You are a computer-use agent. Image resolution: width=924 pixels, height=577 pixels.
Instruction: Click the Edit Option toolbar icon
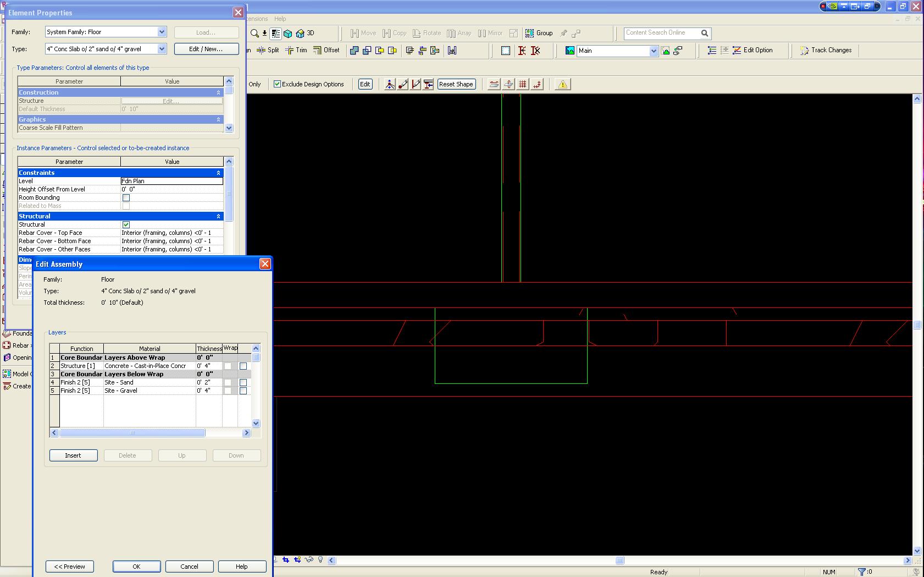[737, 50]
